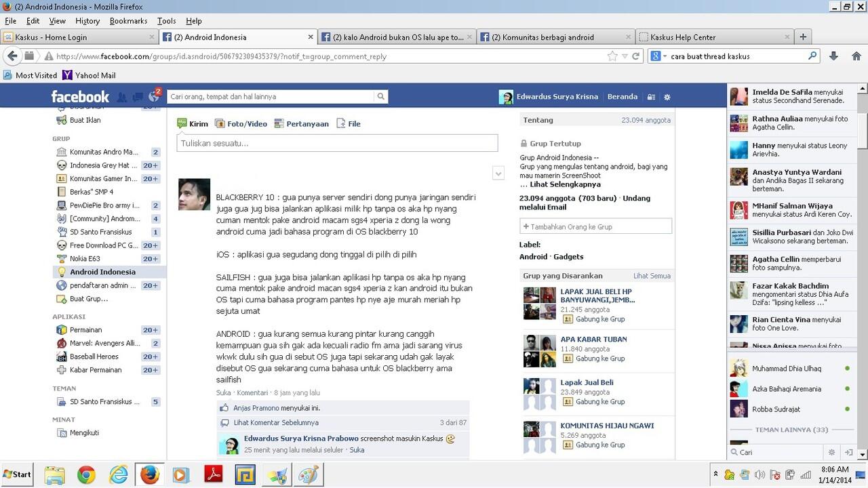Open the Bookmarks menu
Viewport: 868px width, 488px height.
[x=128, y=21]
